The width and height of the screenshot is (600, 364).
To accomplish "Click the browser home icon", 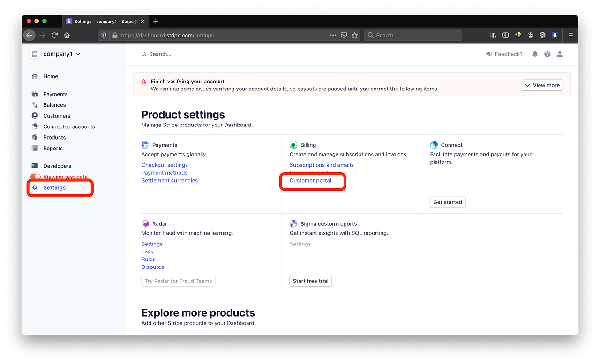I will (x=67, y=35).
